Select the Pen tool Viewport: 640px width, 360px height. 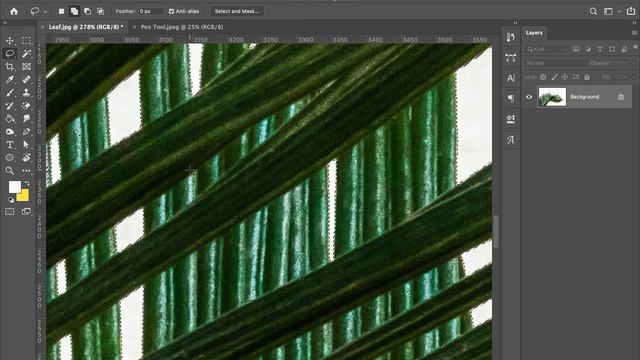tap(26, 132)
